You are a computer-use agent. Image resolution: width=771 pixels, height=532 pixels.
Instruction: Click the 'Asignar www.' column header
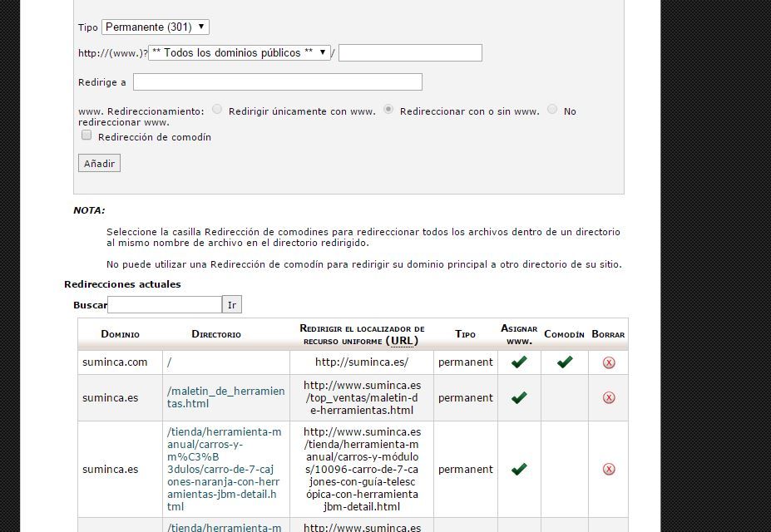519,334
